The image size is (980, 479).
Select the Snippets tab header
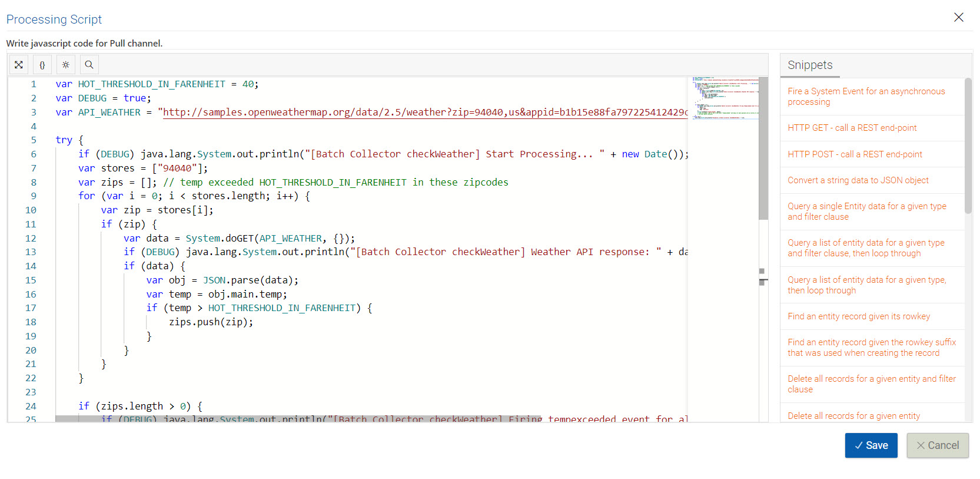[810, 65]
